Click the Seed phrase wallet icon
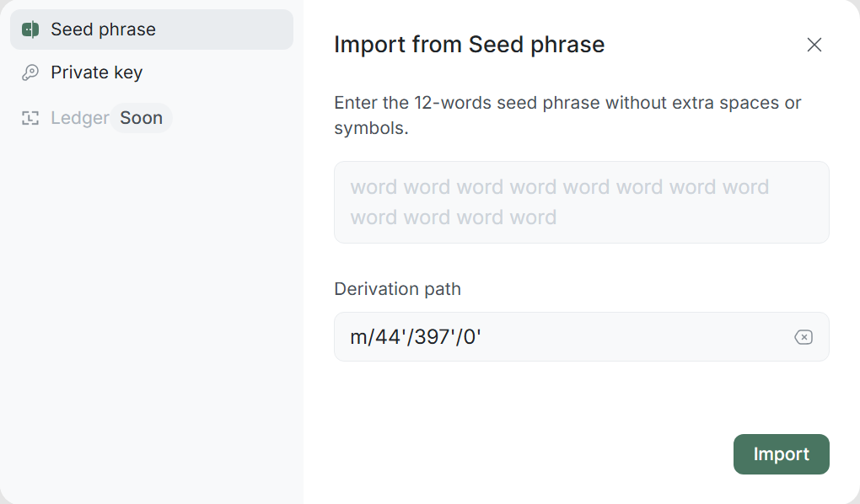Viewport: 860px width, 504px height. pyautogui.click(x=30, y=29)
